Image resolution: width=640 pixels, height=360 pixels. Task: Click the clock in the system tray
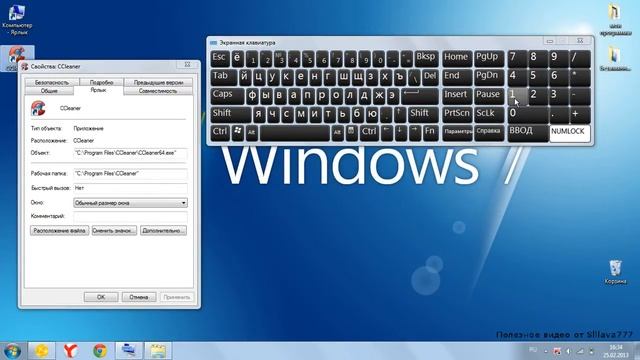(x=616, y=351)
